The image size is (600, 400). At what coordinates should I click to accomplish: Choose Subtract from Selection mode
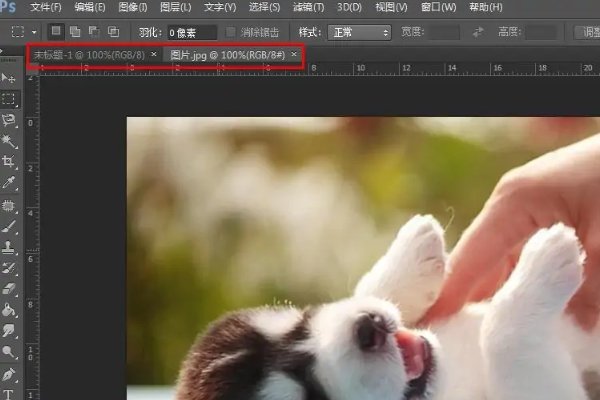pos(94,32)
